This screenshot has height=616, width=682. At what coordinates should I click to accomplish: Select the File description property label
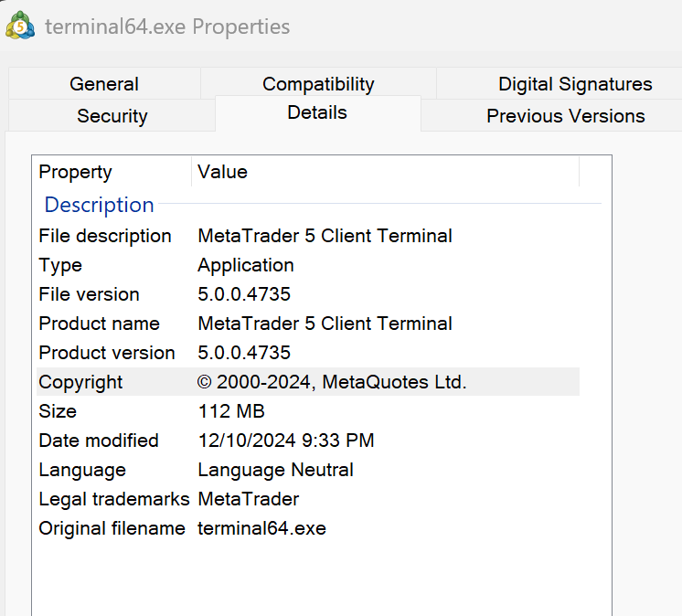pos(105,236)
